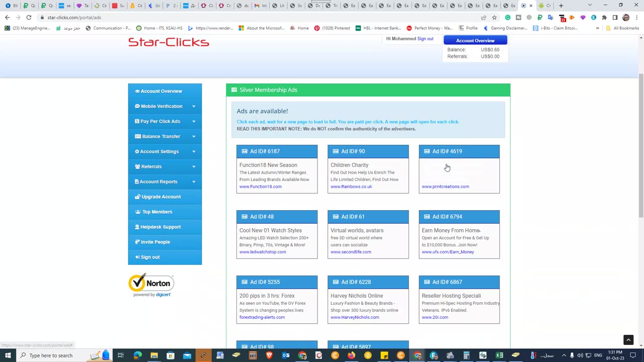
Task: Click the www.Function18.com link
Action: click(260, 187)
